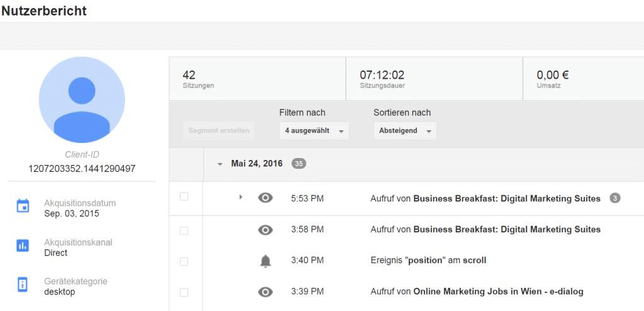
Task: Tick the checkbox for the 5:53 PM row
Action: click(184, 196)
